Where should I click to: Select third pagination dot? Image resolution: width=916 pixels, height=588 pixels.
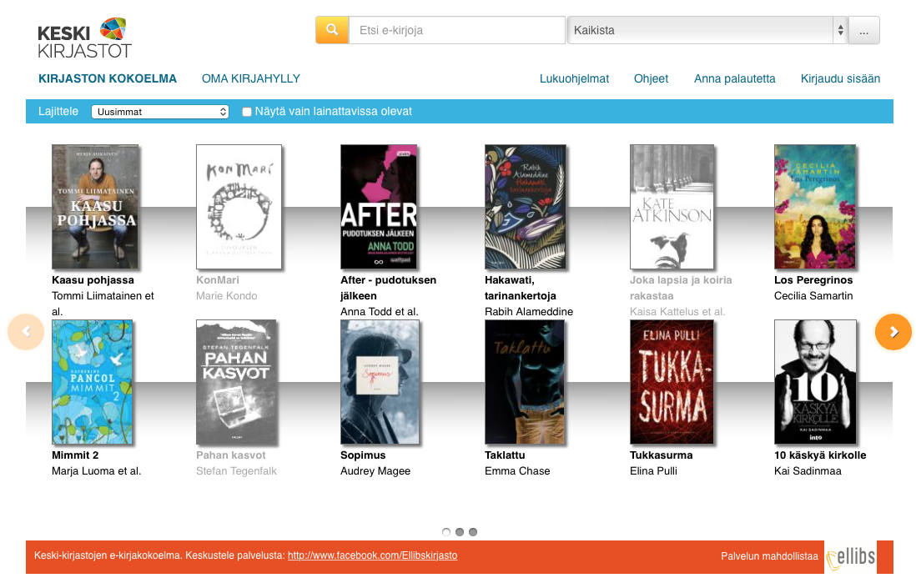473,532
